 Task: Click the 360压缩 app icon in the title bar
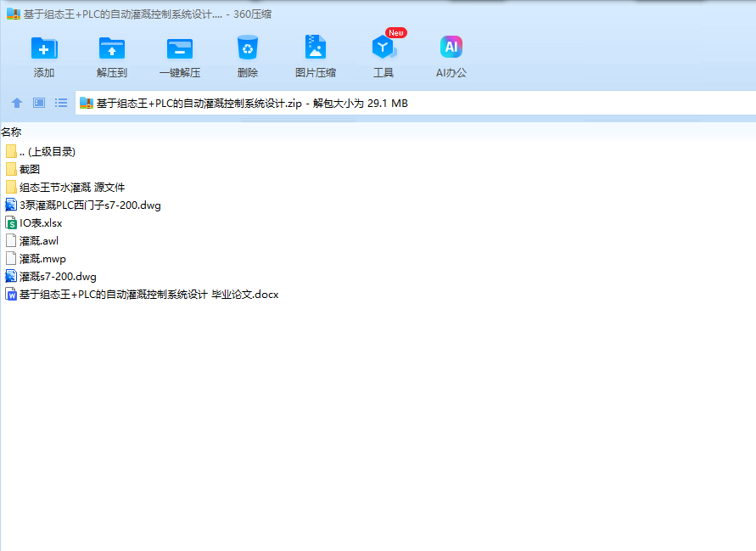tap(14, 14)
